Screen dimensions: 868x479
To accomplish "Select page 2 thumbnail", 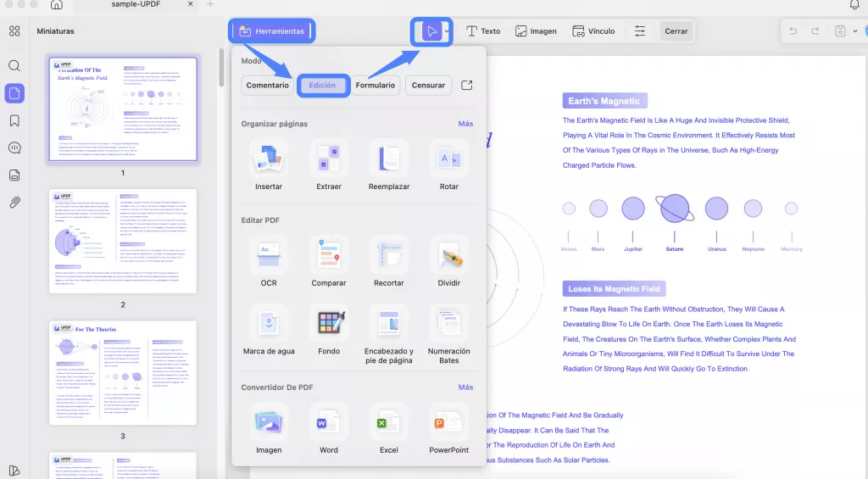I will coord(123,242).
